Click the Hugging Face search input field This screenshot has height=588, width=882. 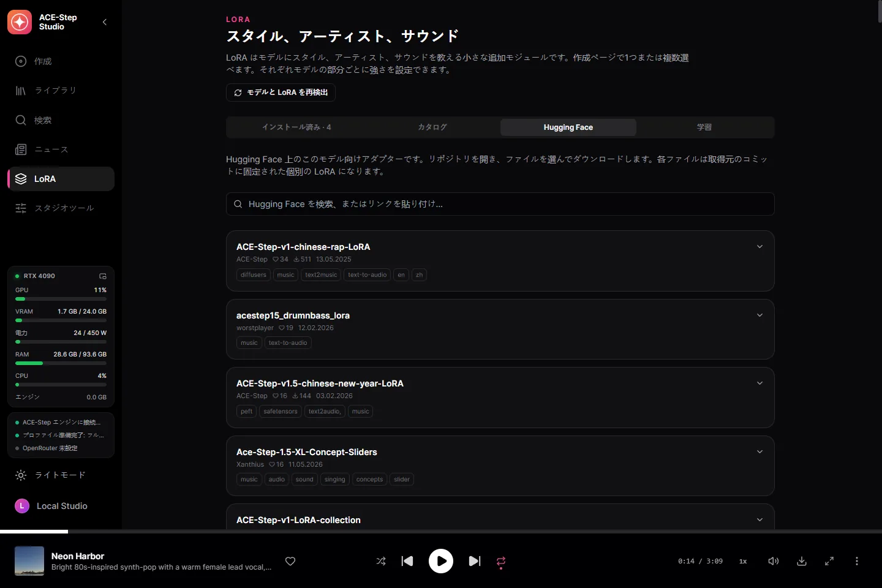pos(500,204)
